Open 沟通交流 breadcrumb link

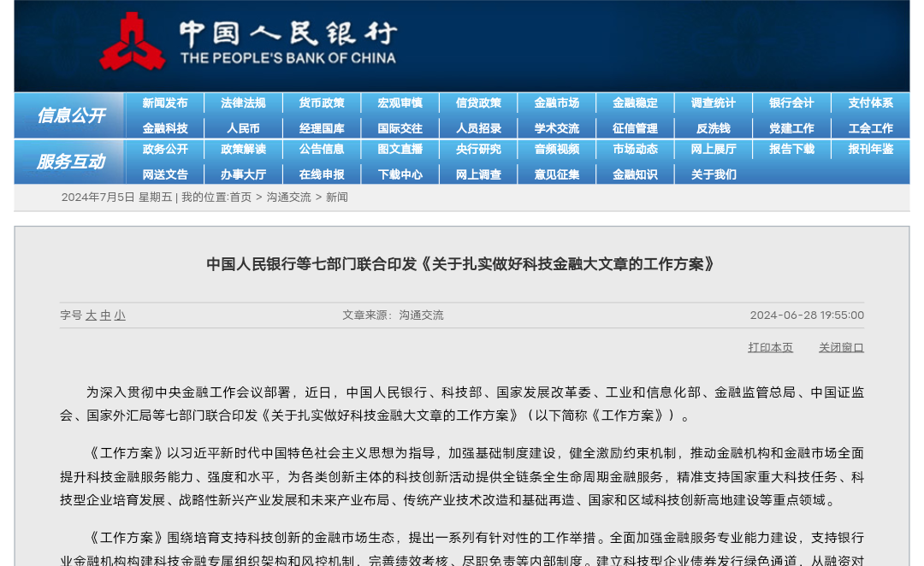click(x=288, y=198)
